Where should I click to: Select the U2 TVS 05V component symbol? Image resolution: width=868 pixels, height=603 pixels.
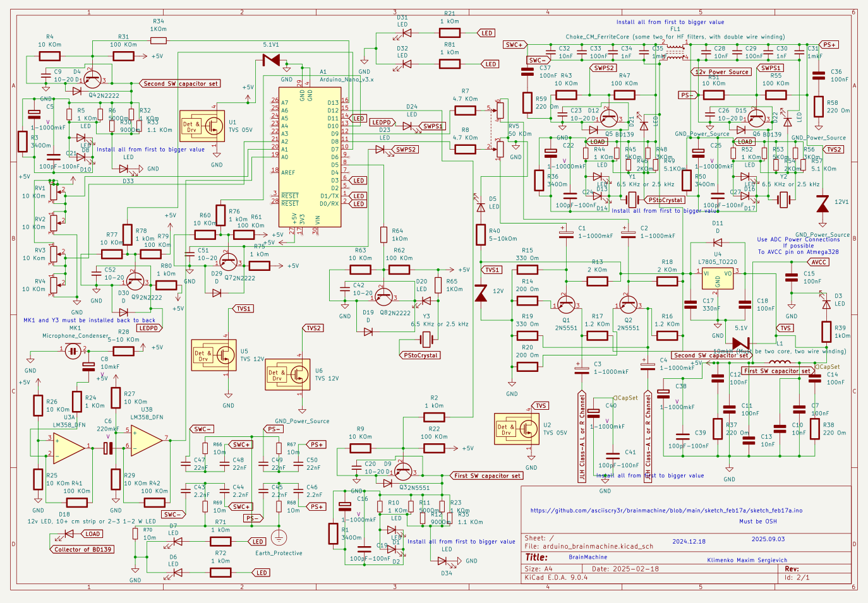click(x=516, y=428)
